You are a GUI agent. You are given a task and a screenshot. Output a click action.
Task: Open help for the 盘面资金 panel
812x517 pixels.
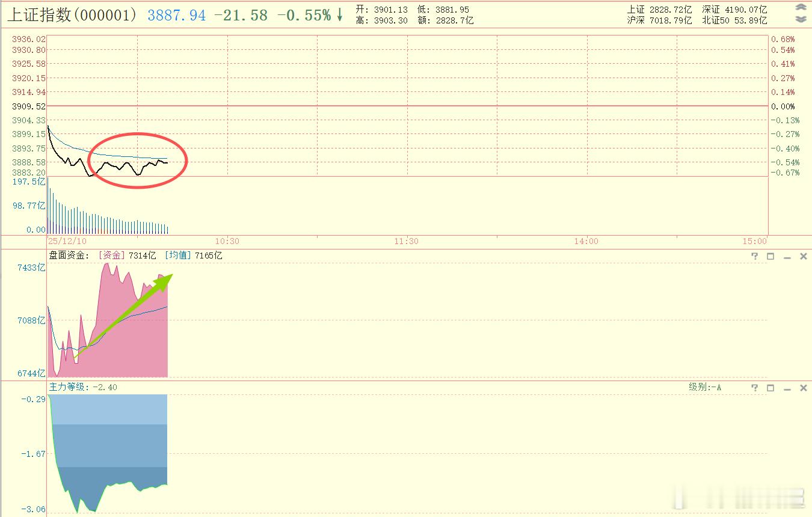tap(755, 256)
